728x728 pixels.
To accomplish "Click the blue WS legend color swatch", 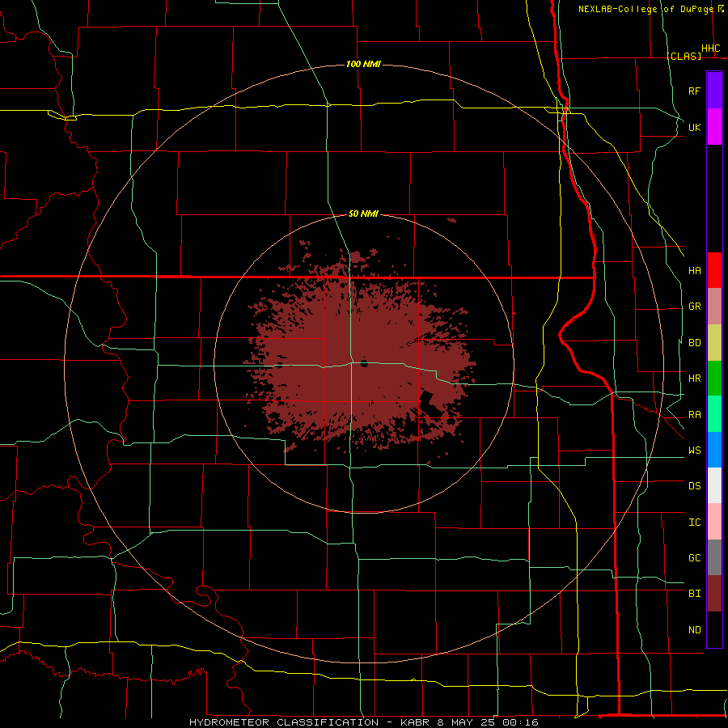I will click(x=714, y=450).
